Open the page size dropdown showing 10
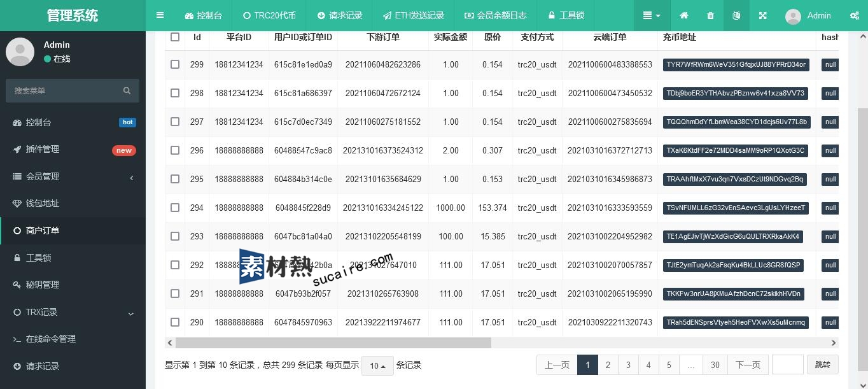The height and width of the screenshot is (389, 868). click(377, 365)
